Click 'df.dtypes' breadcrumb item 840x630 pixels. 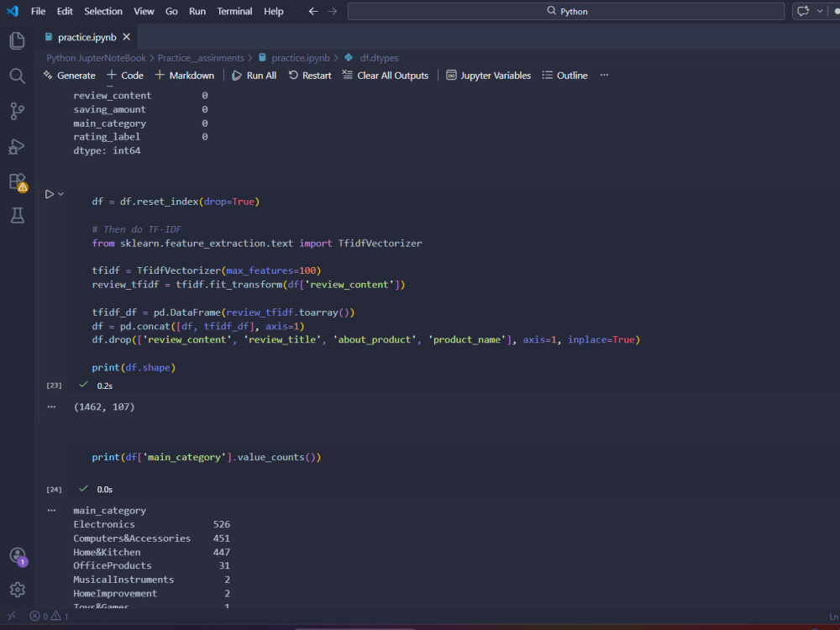379,58
